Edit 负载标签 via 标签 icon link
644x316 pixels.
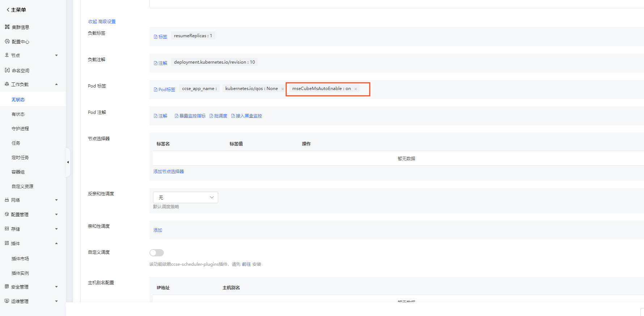[x=160, y=37]
